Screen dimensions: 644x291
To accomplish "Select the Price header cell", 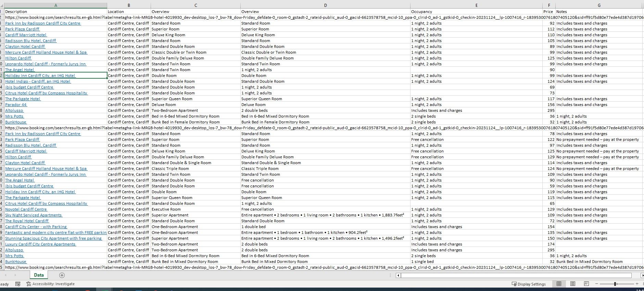I will tap(549, 12).
